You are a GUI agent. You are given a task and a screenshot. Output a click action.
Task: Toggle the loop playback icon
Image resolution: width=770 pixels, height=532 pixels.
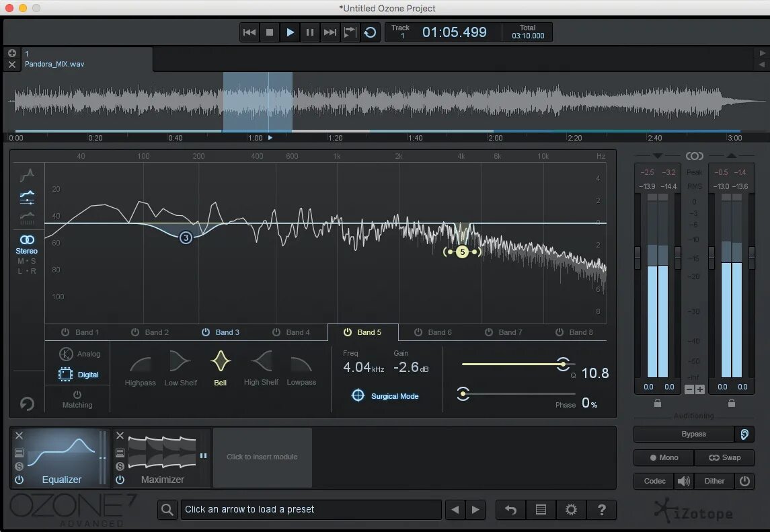tap(371, 32)
